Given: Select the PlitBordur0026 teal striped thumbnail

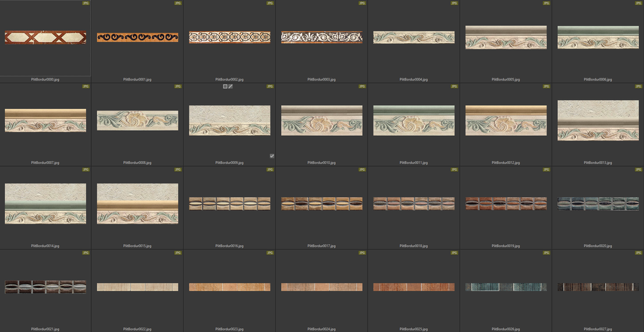Looking at the screenshot, I should point(506,287).
